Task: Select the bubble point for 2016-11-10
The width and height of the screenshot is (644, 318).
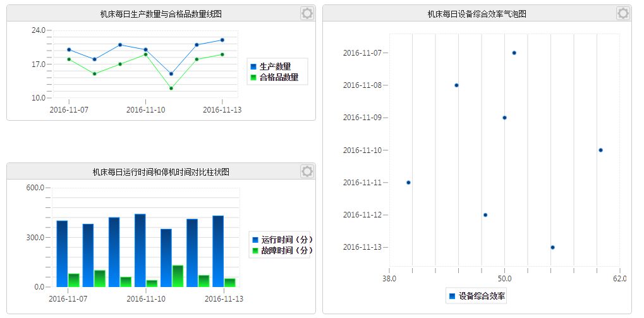Action: point(600,150)
